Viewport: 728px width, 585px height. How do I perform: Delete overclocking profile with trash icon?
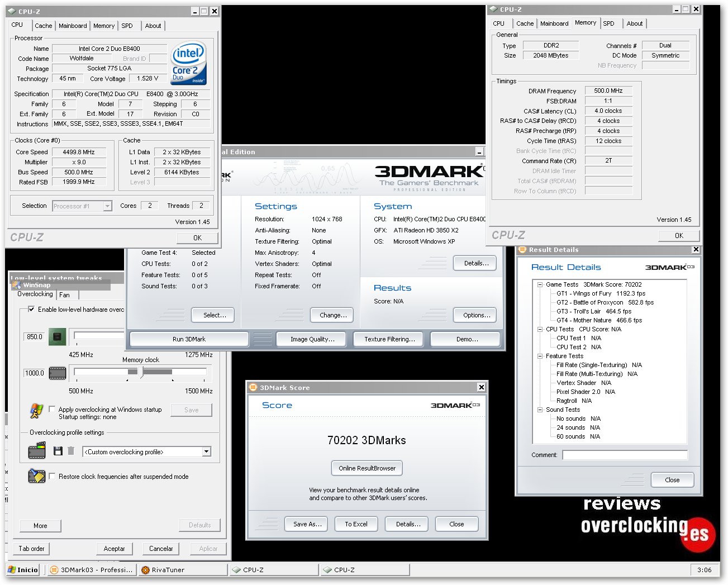(71, 450)
